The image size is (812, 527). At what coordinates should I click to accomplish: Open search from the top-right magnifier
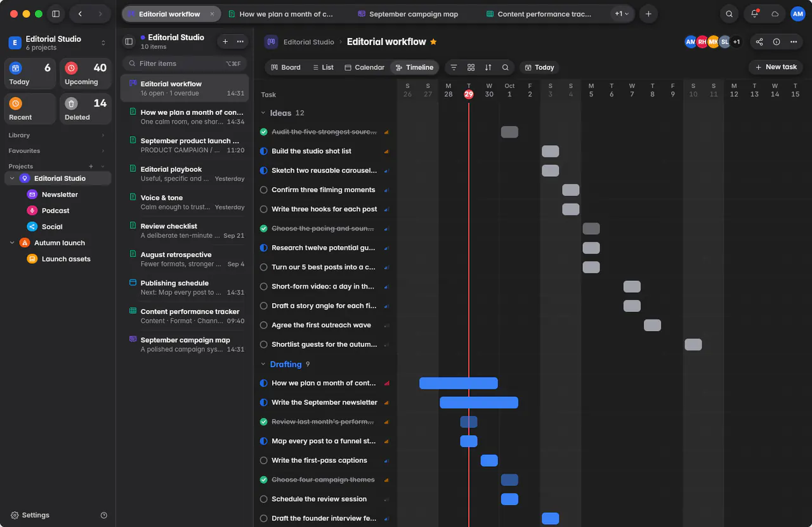(x=730, y=14)
